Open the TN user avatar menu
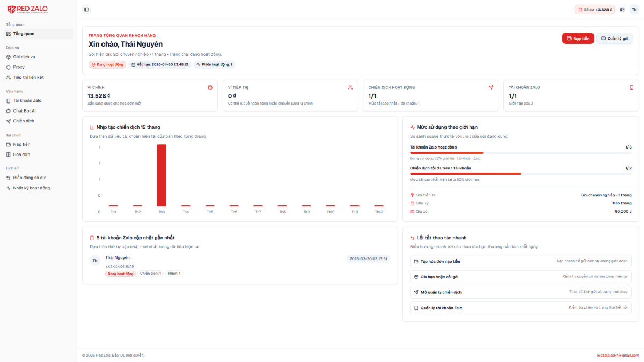 [634, 9]
